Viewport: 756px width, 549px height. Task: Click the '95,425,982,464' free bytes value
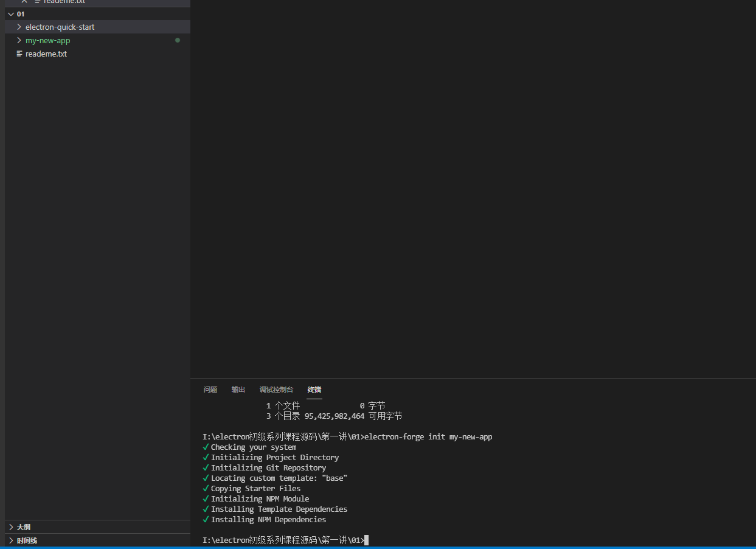(x=335, y=416)
